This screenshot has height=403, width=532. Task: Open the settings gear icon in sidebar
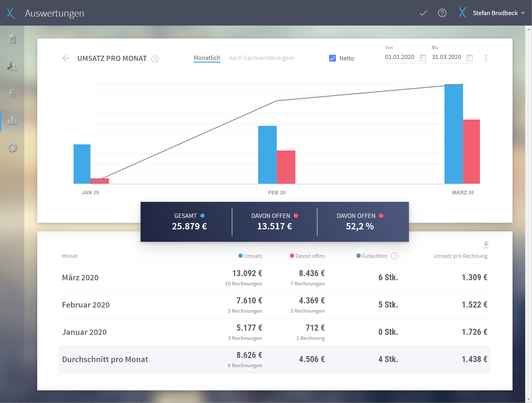coord(12,148)
